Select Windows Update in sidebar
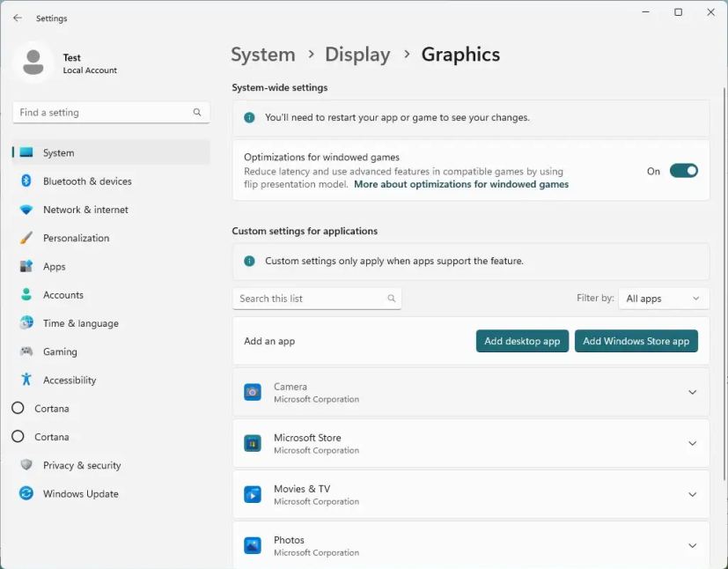The image size is (728, 569). pos(111,494)
